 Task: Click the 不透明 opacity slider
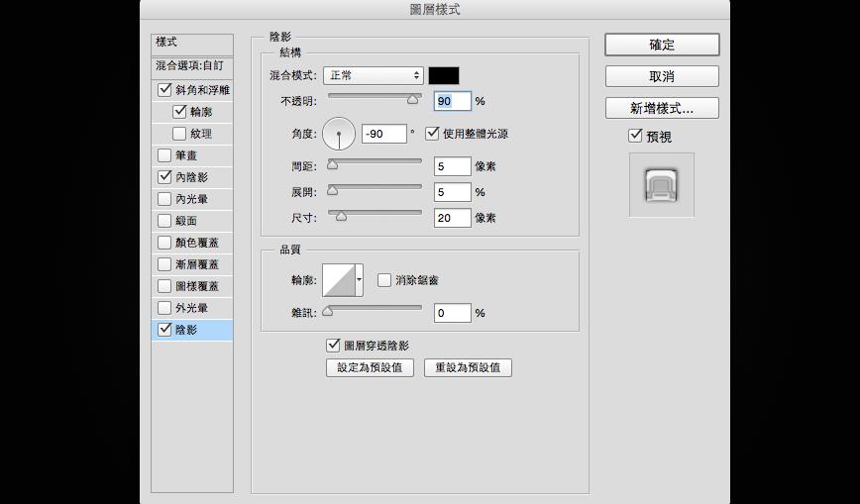click(x=375, y=98)
